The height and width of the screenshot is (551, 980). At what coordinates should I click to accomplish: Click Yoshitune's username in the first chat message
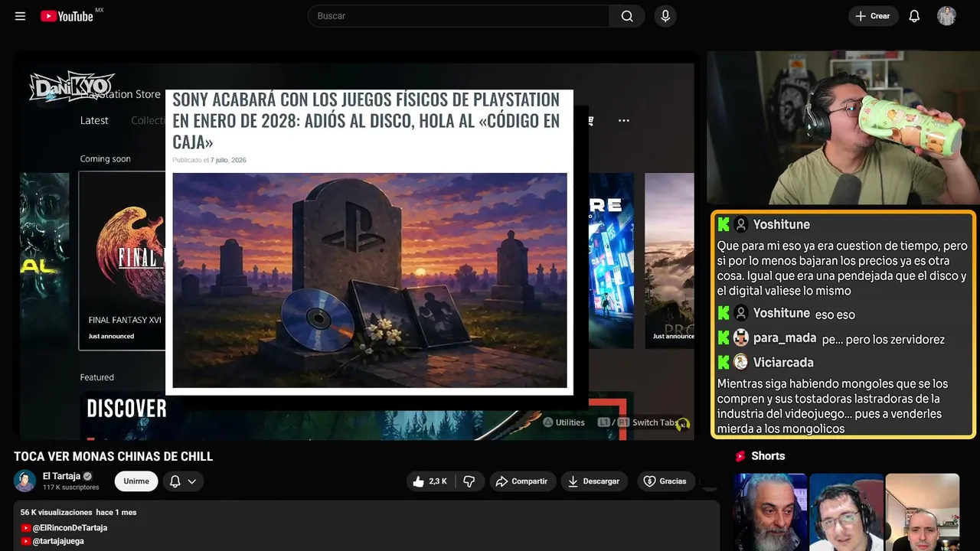[781, 224]
